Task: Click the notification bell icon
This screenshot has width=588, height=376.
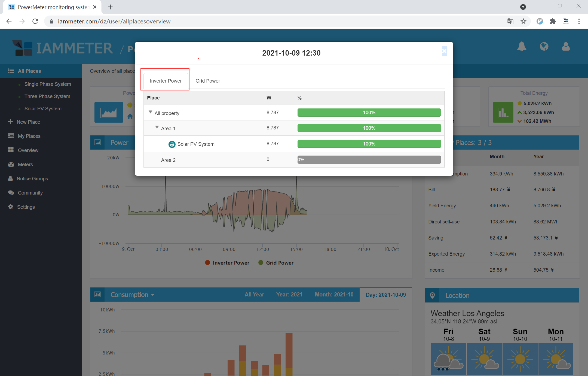Action: [522, 47]
